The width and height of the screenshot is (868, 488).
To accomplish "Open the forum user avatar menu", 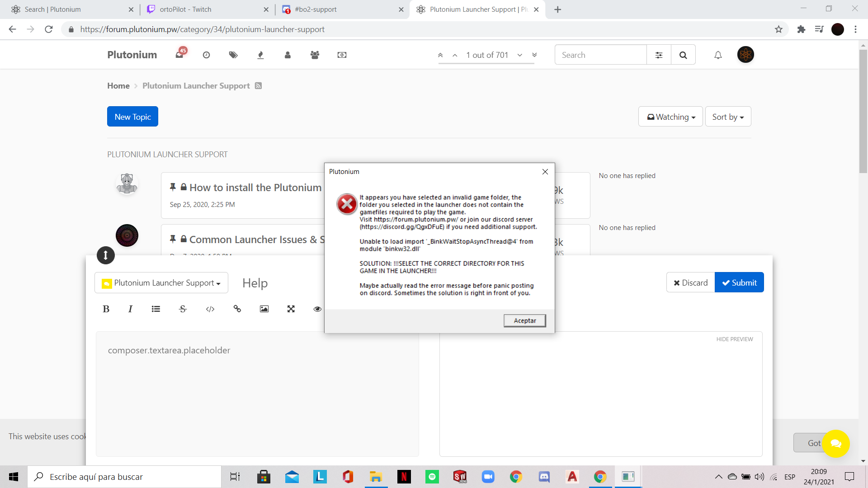I will click(745, 55).
